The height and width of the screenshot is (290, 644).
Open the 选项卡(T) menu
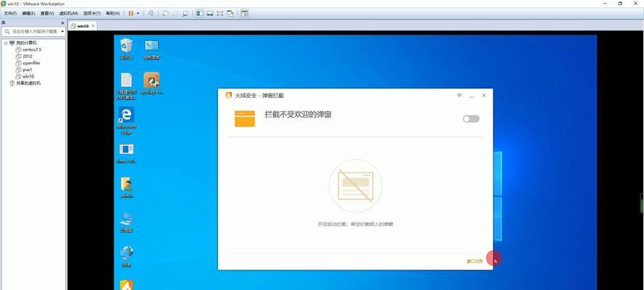coord(91,14)
